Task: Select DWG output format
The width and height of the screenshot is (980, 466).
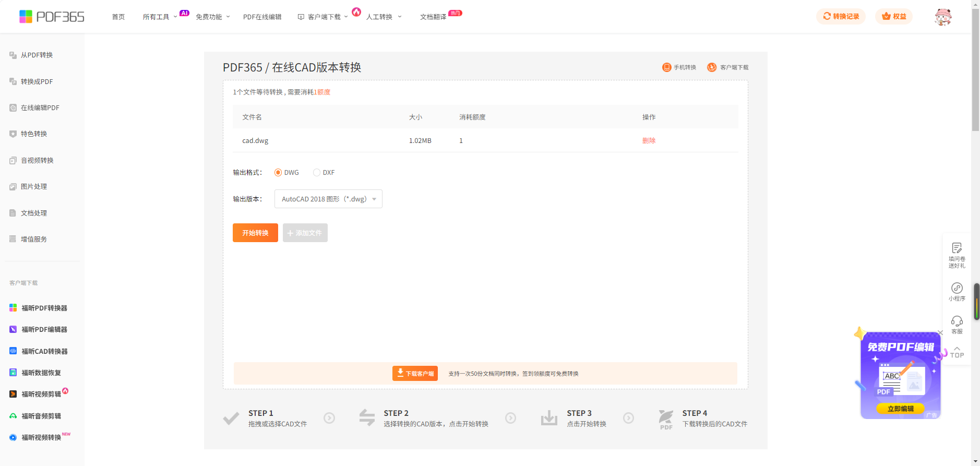Action: [x=278, y=173]
